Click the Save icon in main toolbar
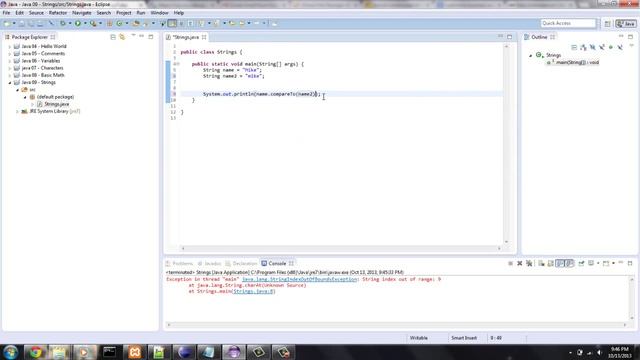640x360 pixels. point(22,24)
